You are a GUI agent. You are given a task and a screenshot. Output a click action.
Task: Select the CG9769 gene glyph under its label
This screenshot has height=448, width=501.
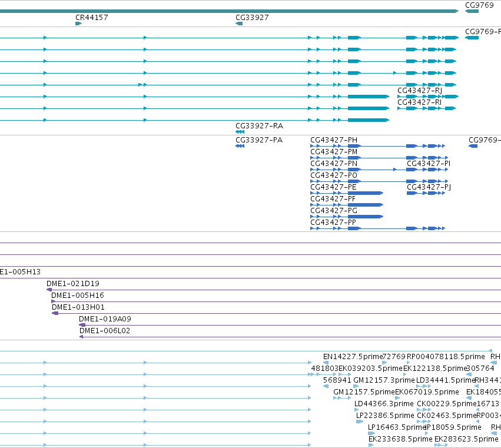click(472, 11)
